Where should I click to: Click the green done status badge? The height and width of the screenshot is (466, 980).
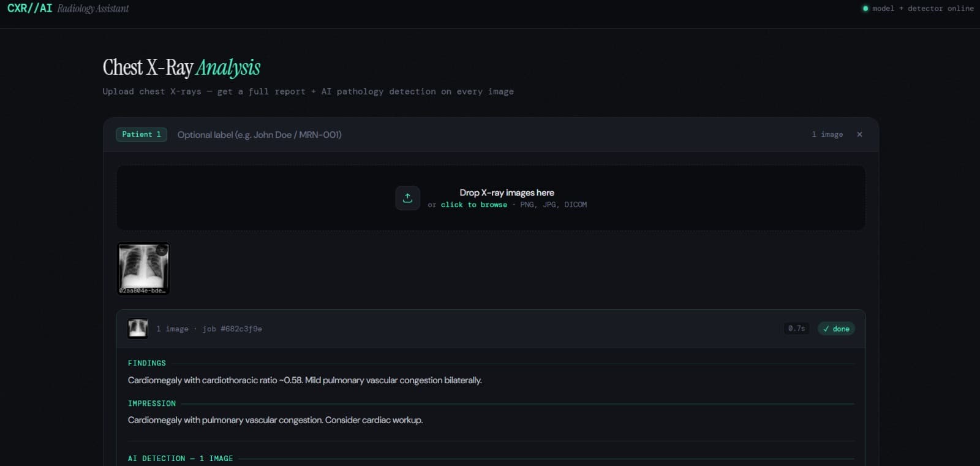pyautogui.click(x=836, y=329)
